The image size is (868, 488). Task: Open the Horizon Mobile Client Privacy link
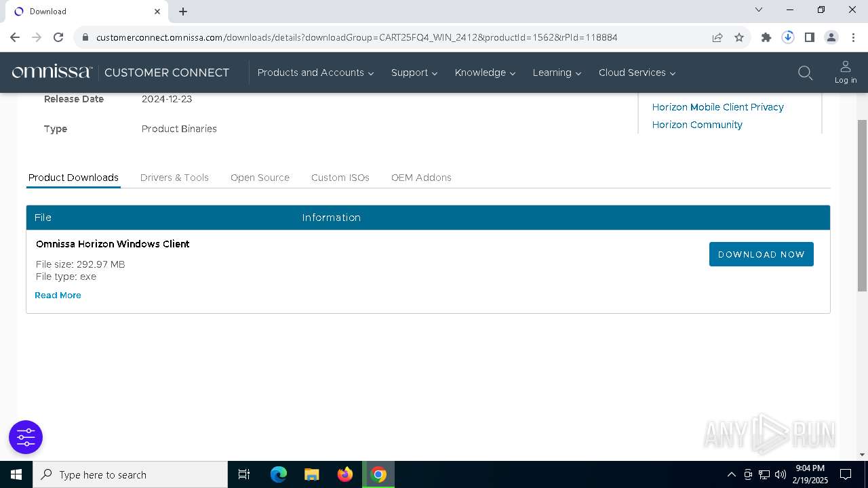(717, 107)
